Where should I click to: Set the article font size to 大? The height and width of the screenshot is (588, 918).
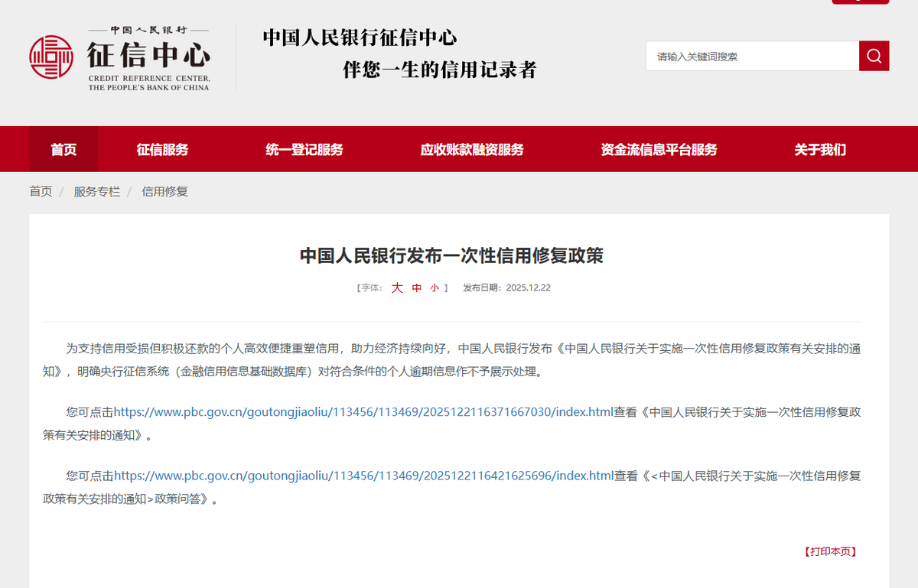397,288
